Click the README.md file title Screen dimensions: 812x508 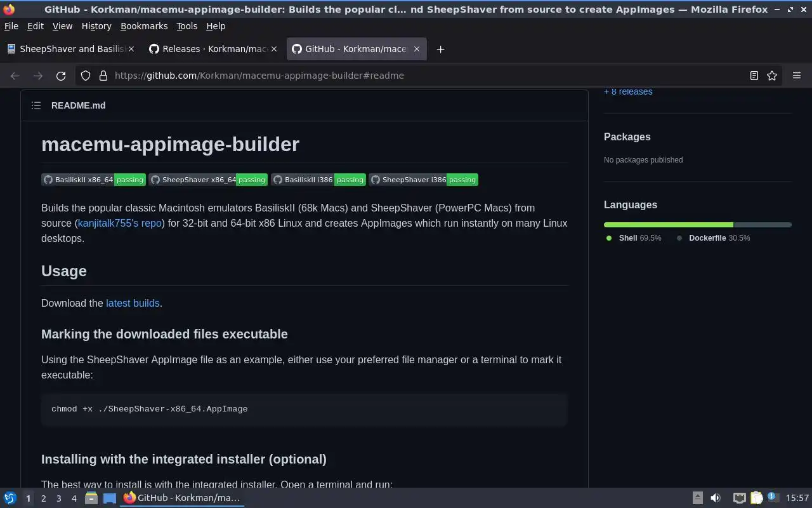79,105
